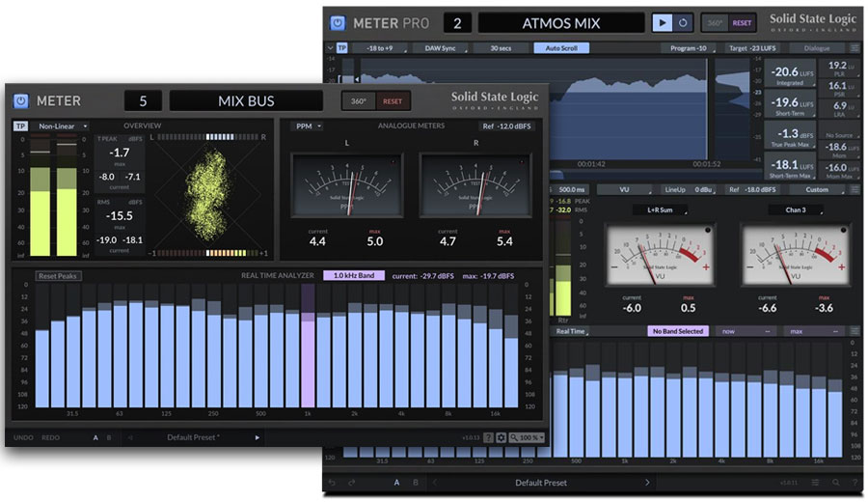The image size is (868, 502).
Task: Select preset slot A in Meter Pro footer
Action: 396,483
